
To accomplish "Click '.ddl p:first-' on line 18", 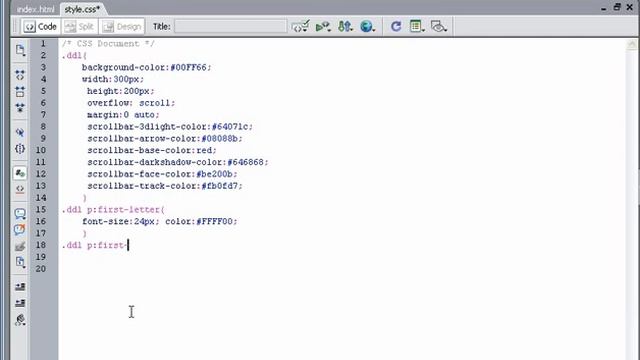I will coord(95,245).
